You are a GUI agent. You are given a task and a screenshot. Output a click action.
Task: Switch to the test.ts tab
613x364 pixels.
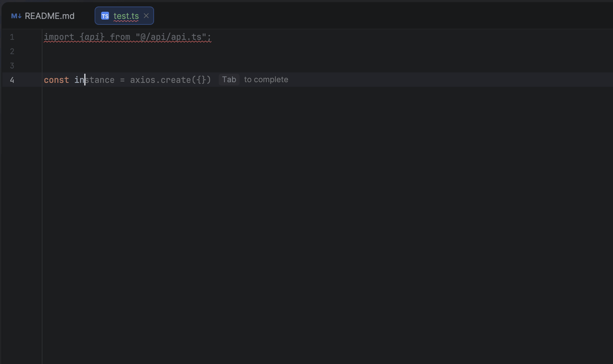(126, 15)
